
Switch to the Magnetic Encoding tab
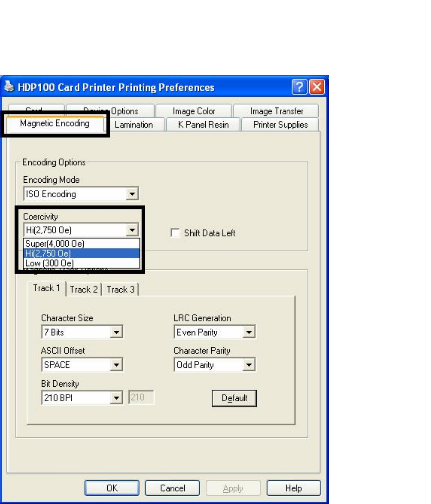tap(55, 123)
